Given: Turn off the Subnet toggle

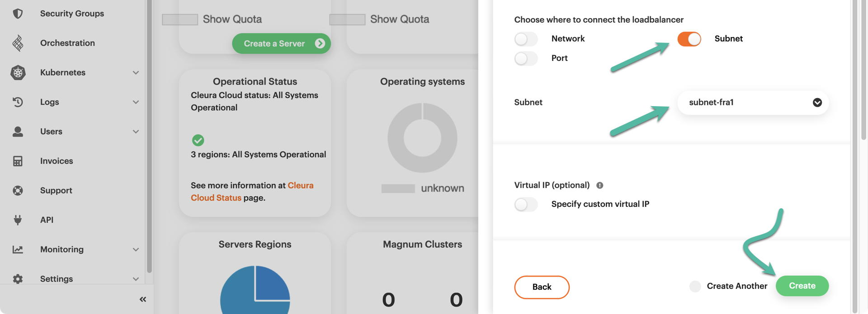Looking at the screenshot, I should 689,39.
